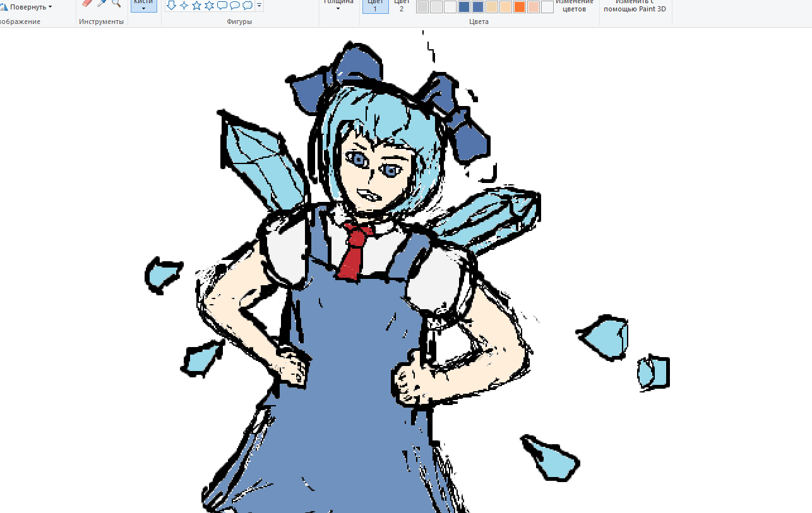Expand the shapes gallery more arrow
The image size is (812, 513).
[260, 6]
